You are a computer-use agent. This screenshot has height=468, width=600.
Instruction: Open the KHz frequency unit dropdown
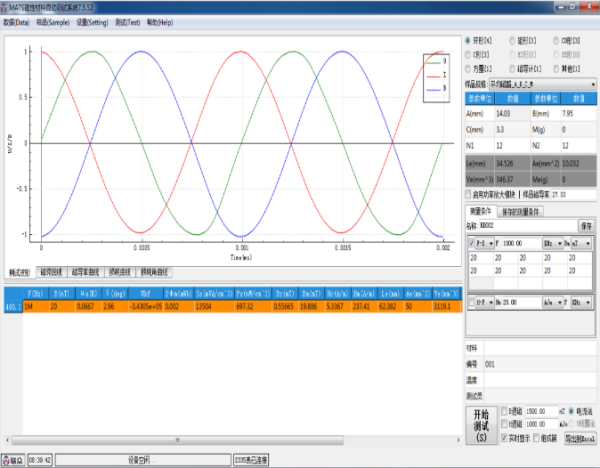point(552,243)
